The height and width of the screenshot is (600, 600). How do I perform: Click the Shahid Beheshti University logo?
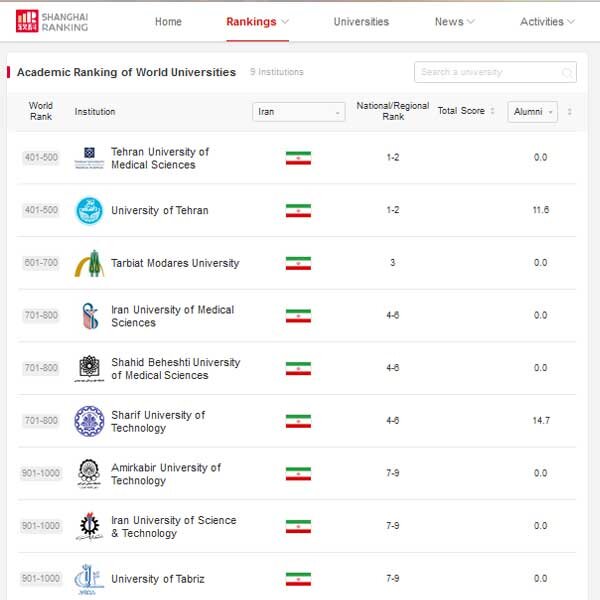coord(89,368)
